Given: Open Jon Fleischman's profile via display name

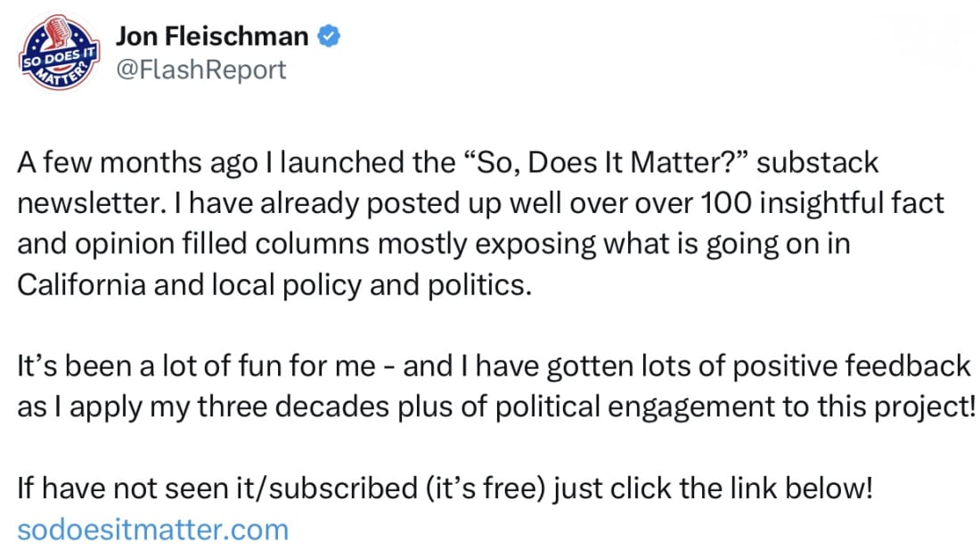Looking at the screenshot, I should (212, 37).
